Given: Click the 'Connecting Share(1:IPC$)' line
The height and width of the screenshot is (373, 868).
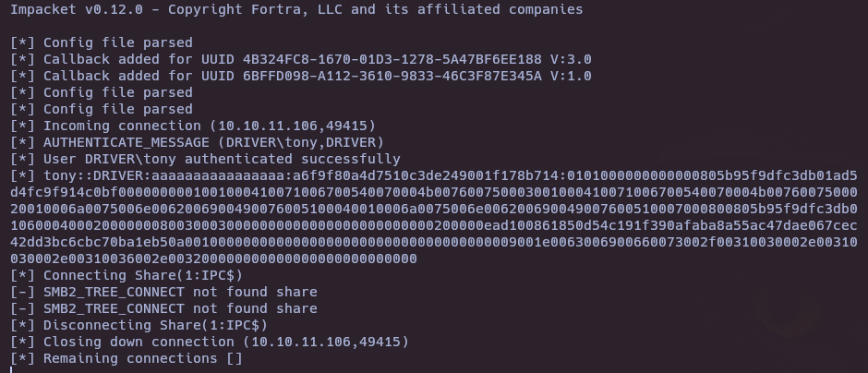Looking at the screenshot, I should [127, 275].
